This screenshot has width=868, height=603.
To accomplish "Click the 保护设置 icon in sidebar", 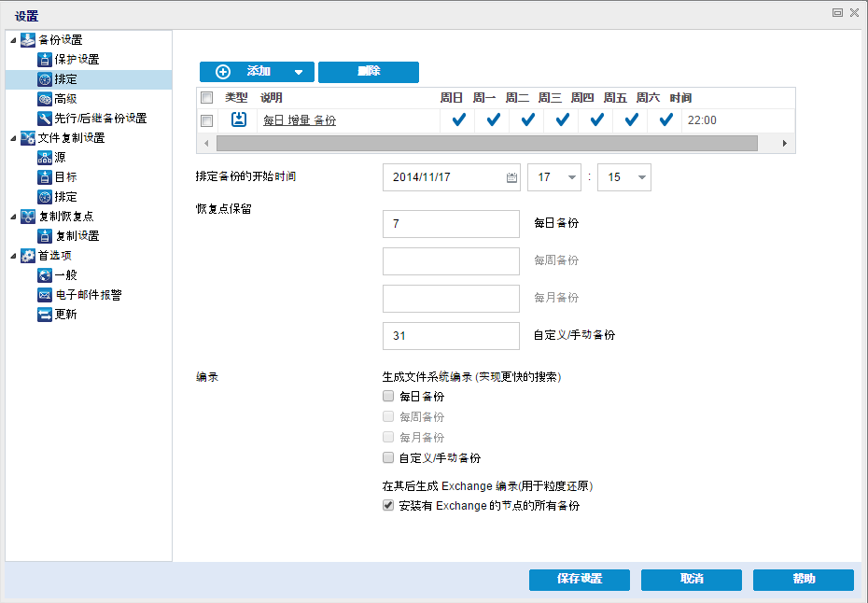I will pyautogui.click(x=44, y=60).
